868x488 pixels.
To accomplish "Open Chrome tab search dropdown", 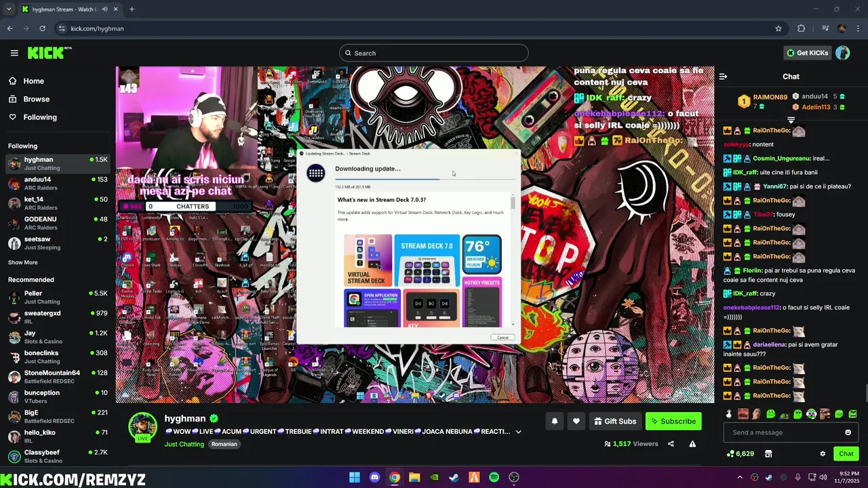I will (x=9, y=9).
